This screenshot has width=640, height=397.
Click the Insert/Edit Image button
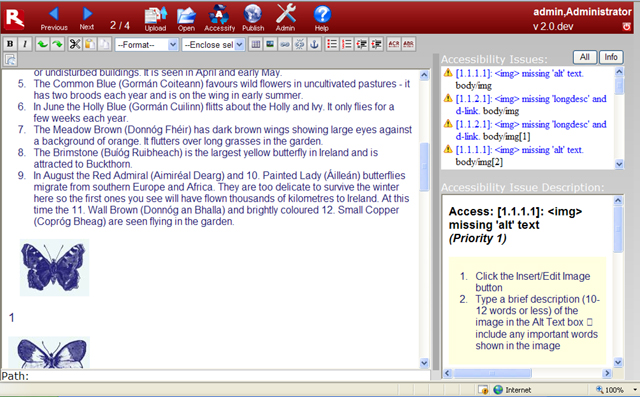point(270,44)
